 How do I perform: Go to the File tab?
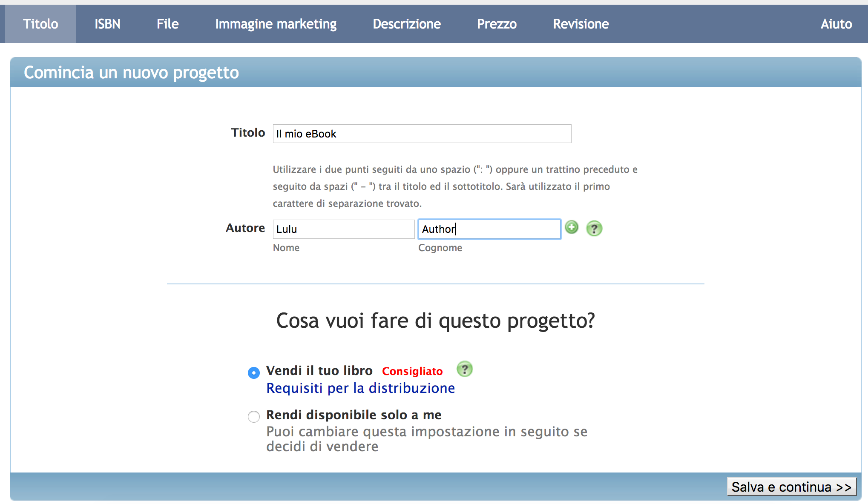(x=168, y=24)
